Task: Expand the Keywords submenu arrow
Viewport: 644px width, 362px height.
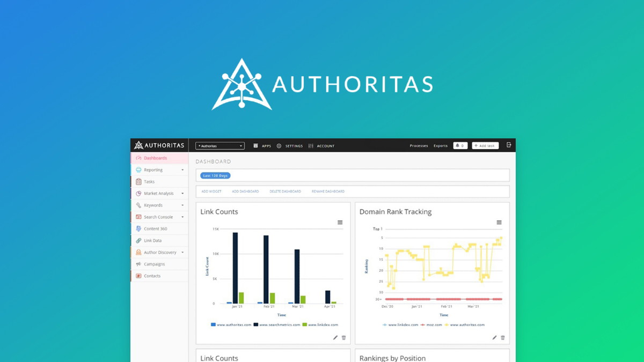Action: click(x=182, y=205)
